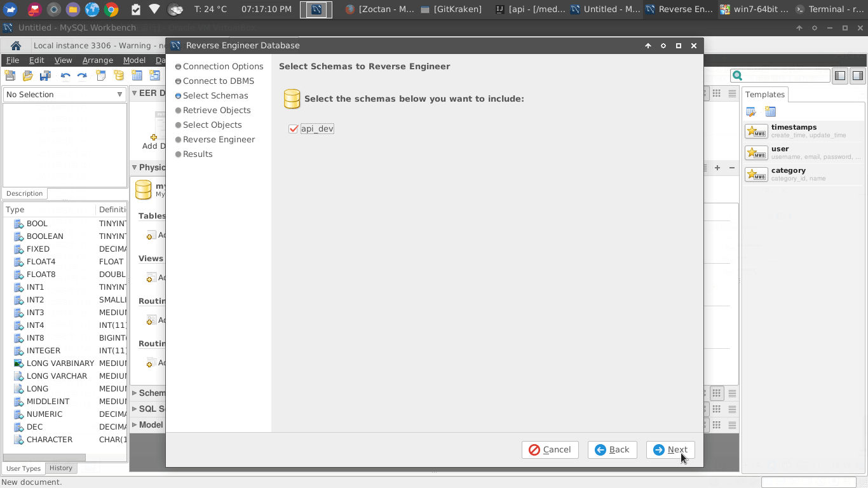This screenshot has height=488, width=868.
Task: Click the Save Model floppy disk icon
Action: click(45, 76)
